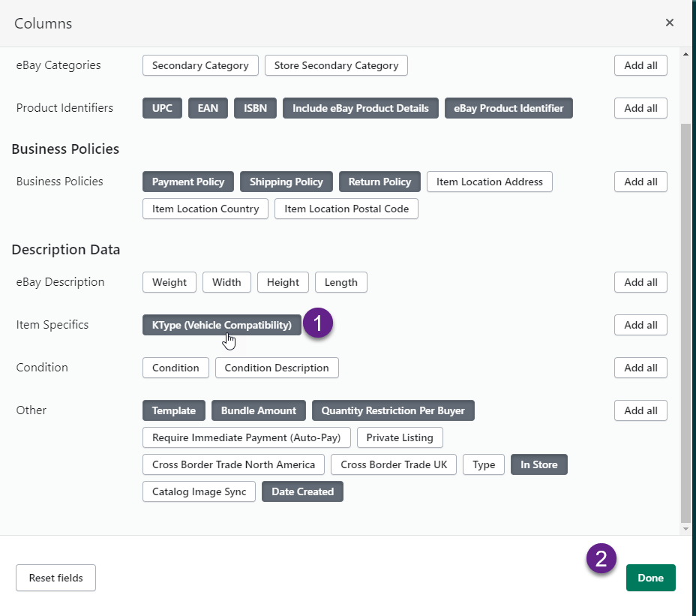The image size is (696, 616).
Task: Disable the ISBN column chip
Action: (255, 108)
